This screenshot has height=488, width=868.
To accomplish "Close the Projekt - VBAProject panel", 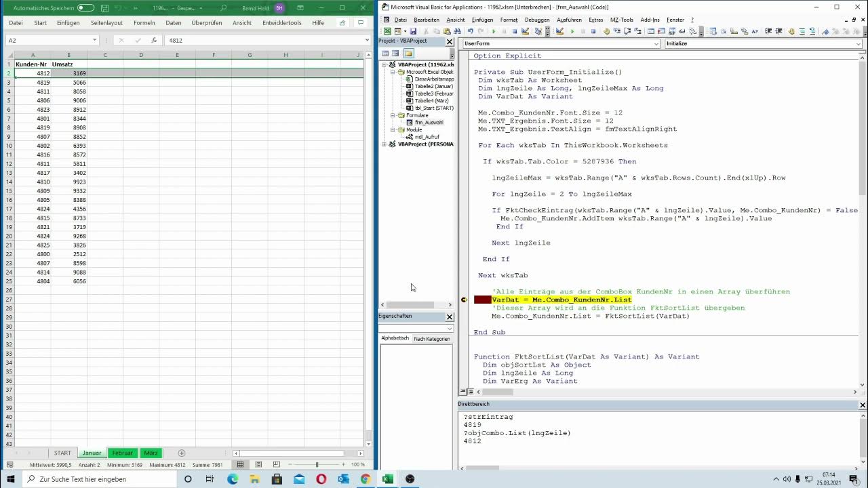I will [x=449, y=42].
